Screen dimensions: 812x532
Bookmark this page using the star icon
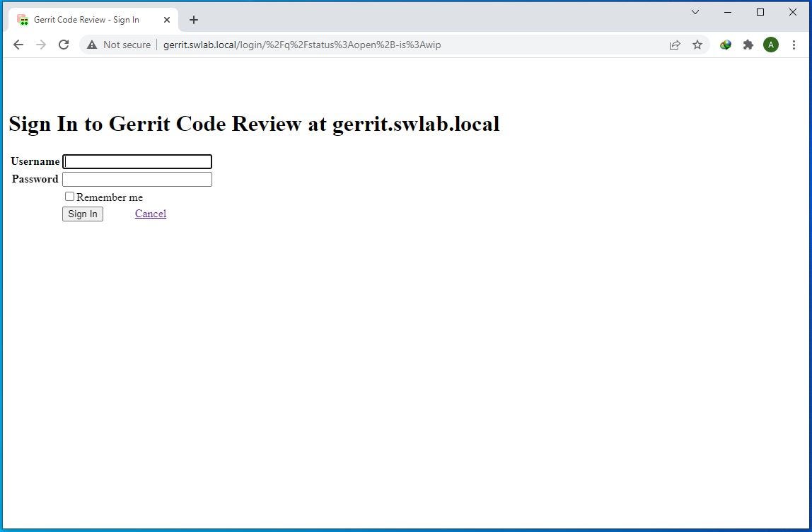tap(697, 45)
